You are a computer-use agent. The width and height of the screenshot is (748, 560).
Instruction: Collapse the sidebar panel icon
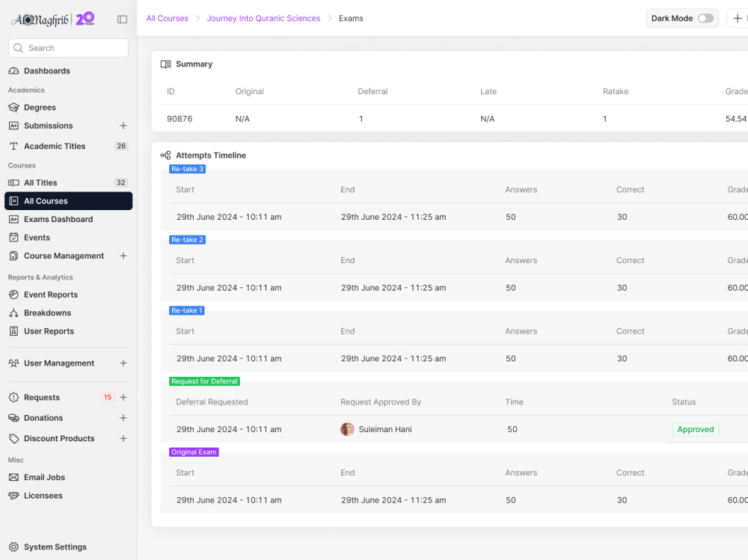(x=122, y=19)
